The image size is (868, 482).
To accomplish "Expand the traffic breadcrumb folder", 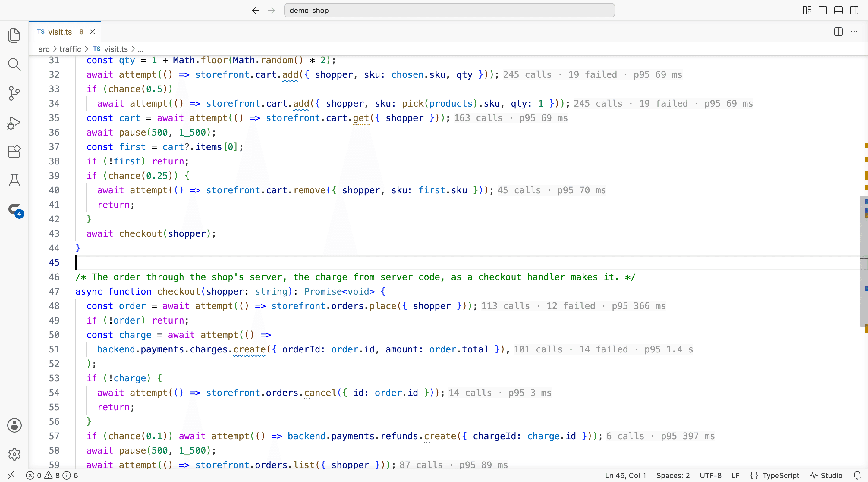I will pyautogui.click(x=70, y=49).
